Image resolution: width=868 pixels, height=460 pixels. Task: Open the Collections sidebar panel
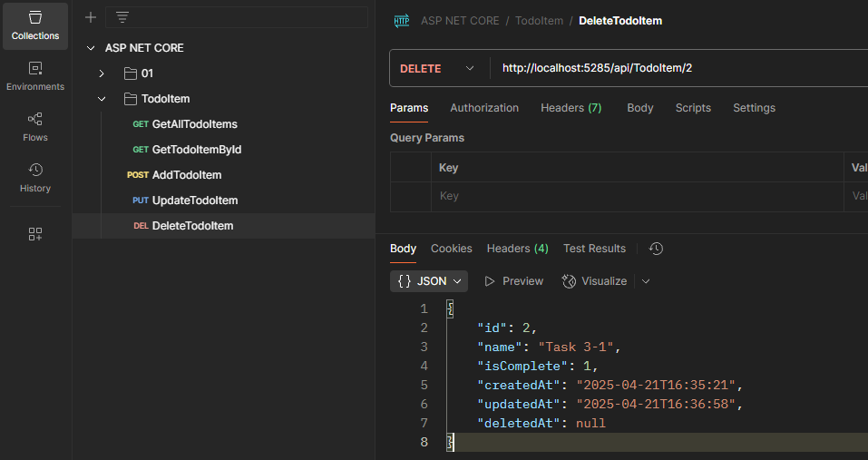coord(35,25)
